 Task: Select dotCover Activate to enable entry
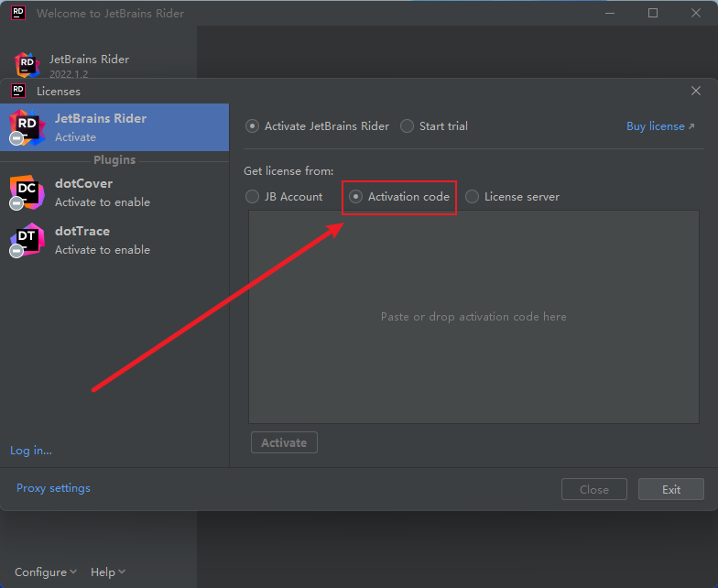click(114, 192)
